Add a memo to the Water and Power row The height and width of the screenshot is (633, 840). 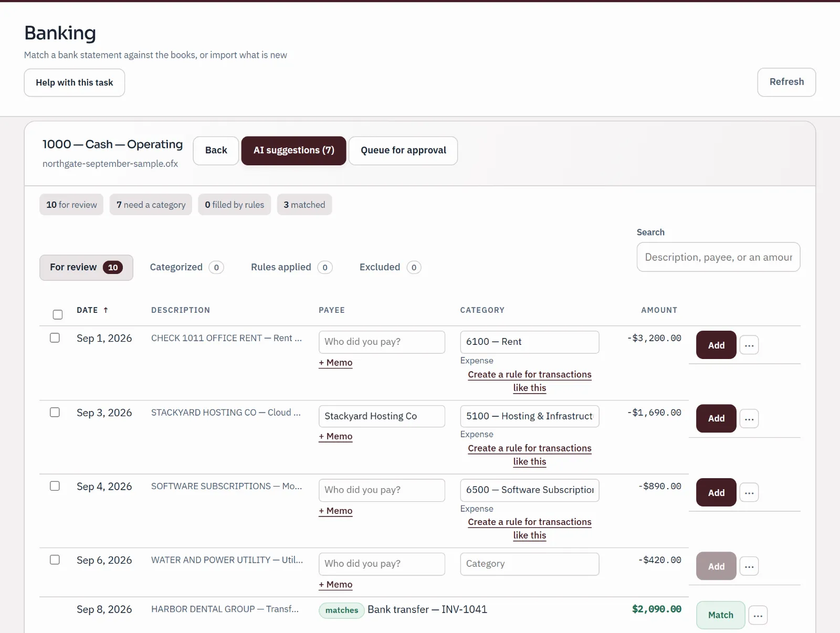click(335, 585)
